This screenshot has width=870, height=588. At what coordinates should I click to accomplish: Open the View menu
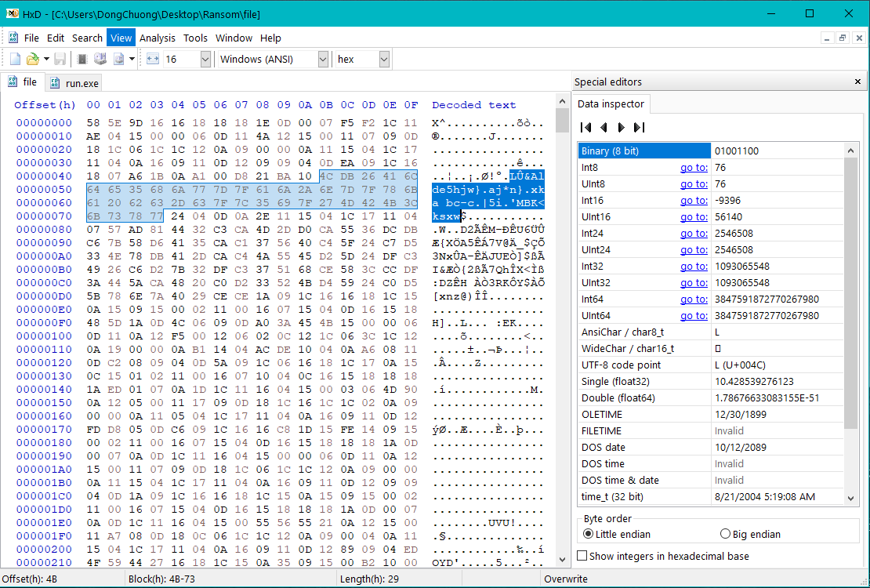(x=121, y=38)
